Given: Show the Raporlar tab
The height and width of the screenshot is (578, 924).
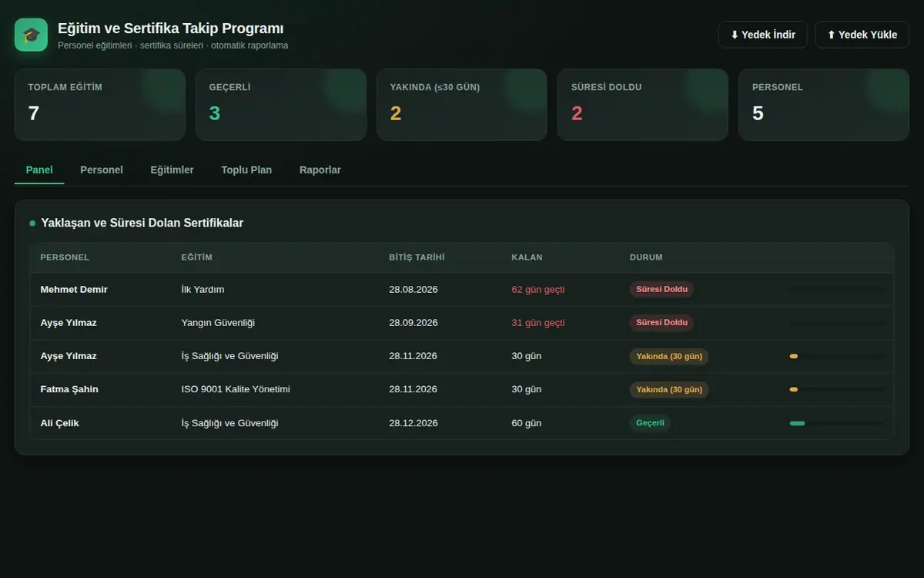Looking at the screenshot, I should tap(320, 170).
